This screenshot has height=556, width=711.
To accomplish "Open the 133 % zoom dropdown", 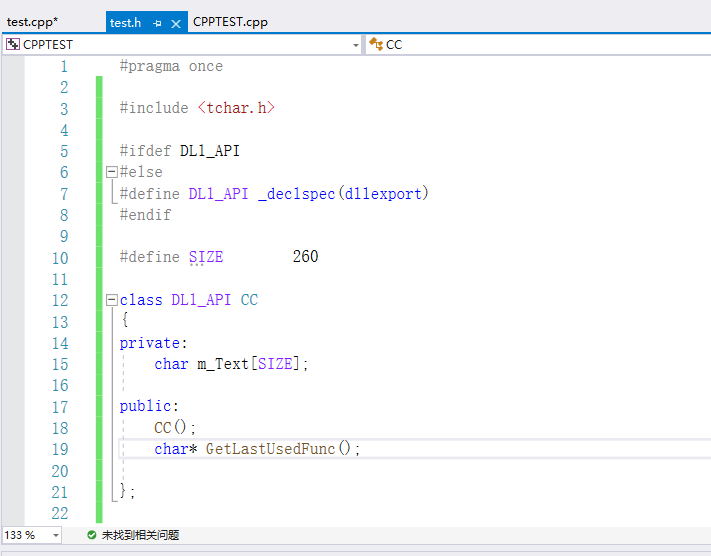I will [x=55, y=535].
